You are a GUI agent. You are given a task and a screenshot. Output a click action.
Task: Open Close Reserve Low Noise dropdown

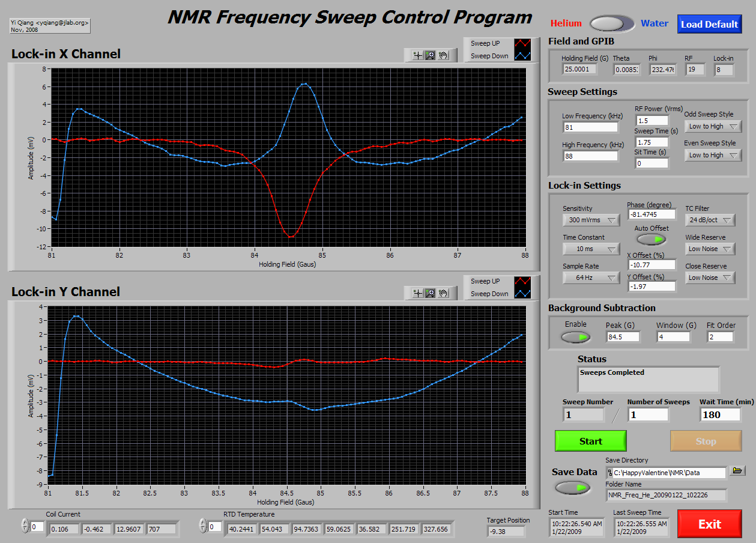point(710,278)
